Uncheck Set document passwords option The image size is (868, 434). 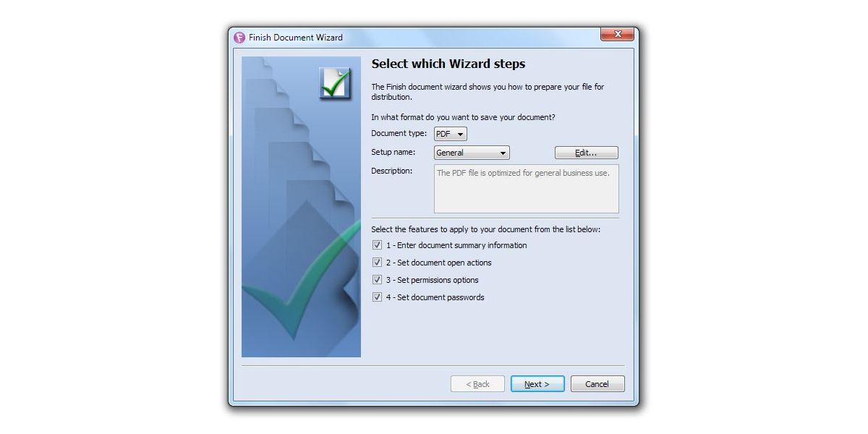377,297
